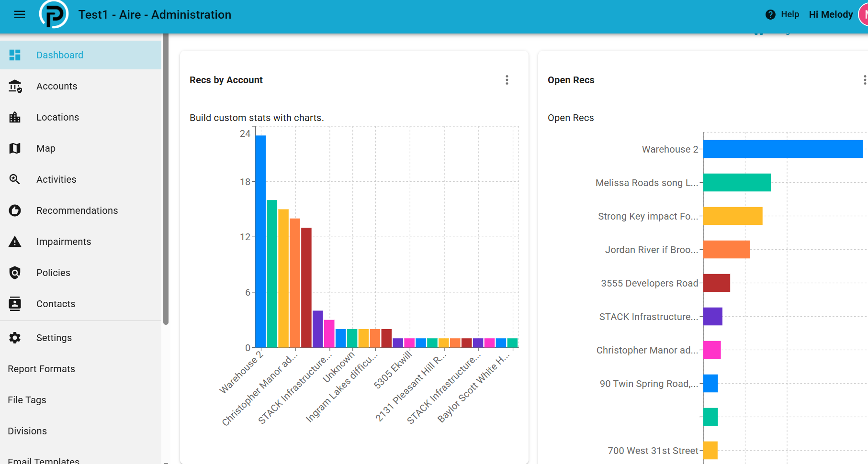Click the Impairments warning triangle icon
The image size is (868, 464).
coord(15,242)
